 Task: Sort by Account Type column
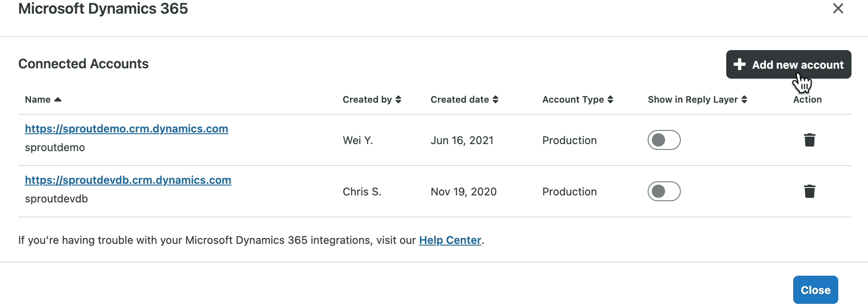pos(577,100)
